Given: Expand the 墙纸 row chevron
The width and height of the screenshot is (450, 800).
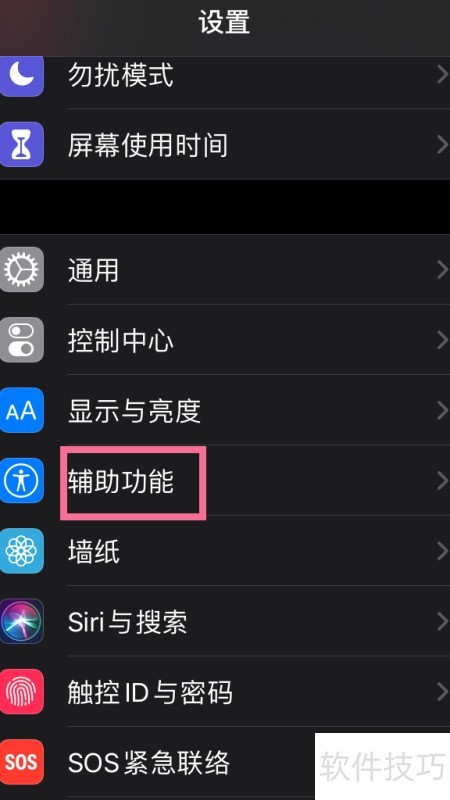Looking at the screenshot, I should pos(442,551).
